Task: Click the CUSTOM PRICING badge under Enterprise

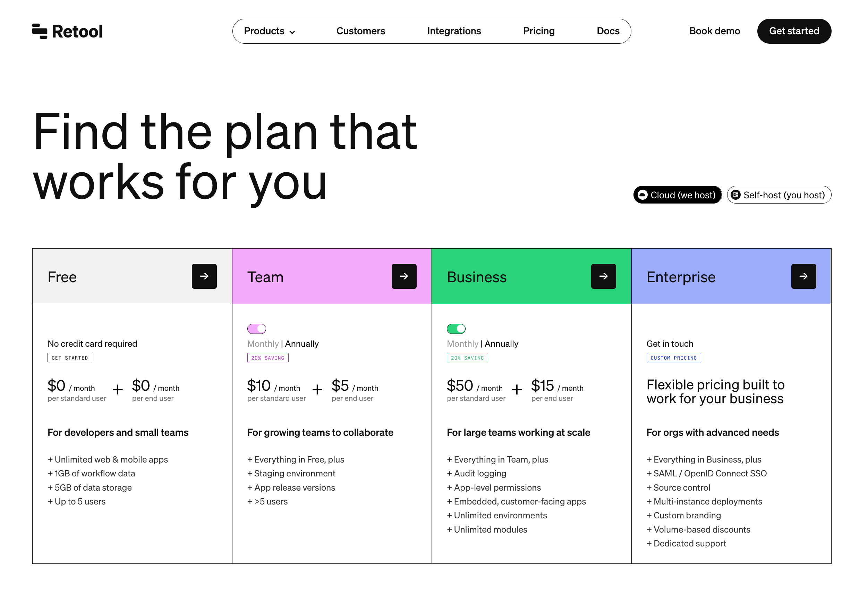Action: click(673, 357)
